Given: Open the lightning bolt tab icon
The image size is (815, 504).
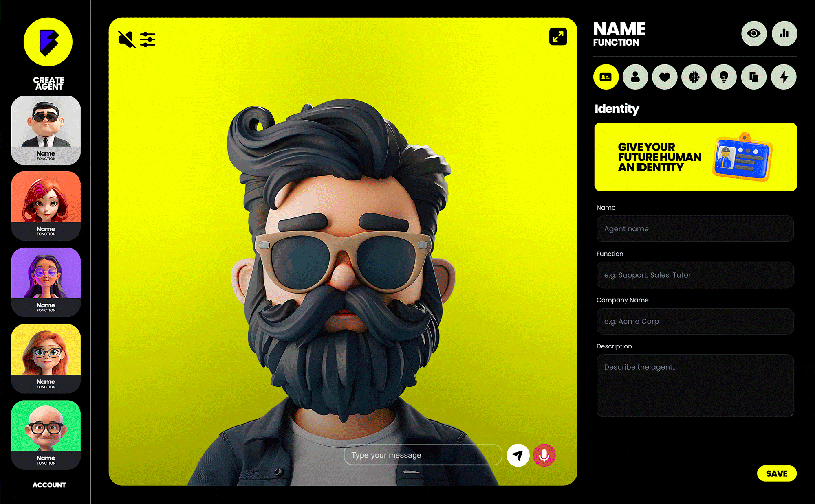Looking at the screenshot, I should (784, 77).
